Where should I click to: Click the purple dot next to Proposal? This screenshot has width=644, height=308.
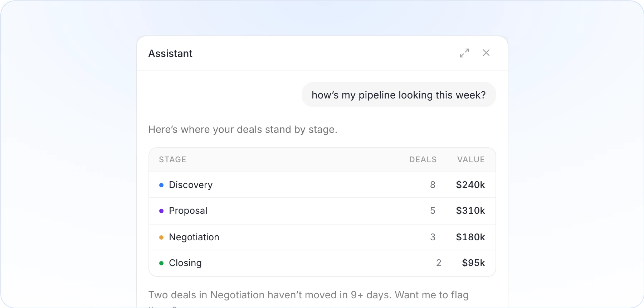tap(161, 211)
